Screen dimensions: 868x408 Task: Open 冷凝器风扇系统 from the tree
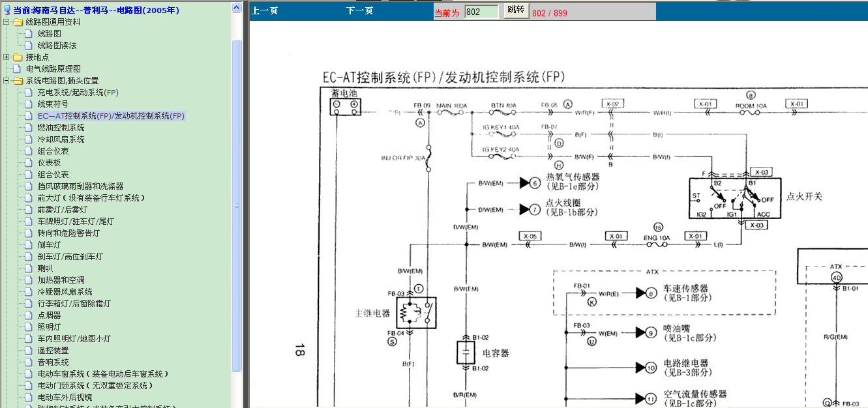[65, 292]
